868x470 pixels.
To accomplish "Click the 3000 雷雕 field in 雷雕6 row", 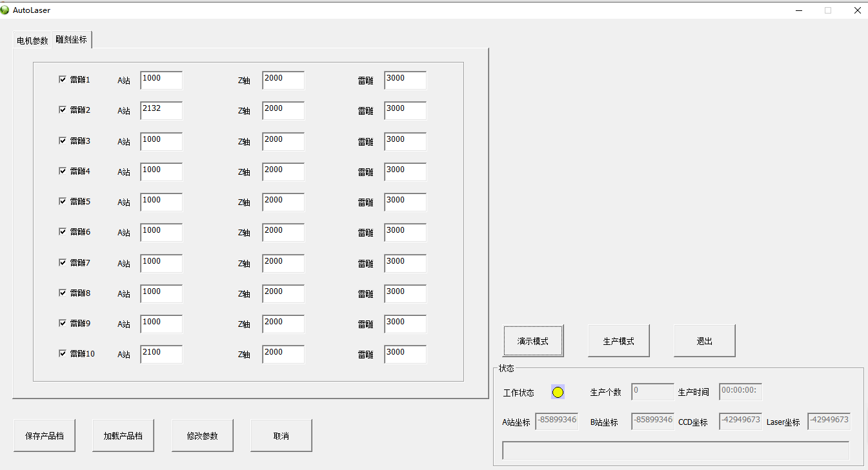I will (x=405, y=233).
